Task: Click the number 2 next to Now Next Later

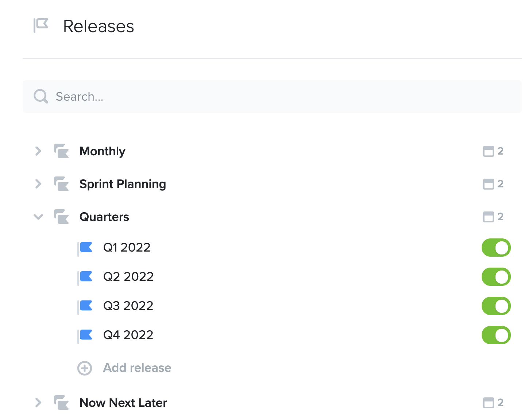Action: coord(501,402)
